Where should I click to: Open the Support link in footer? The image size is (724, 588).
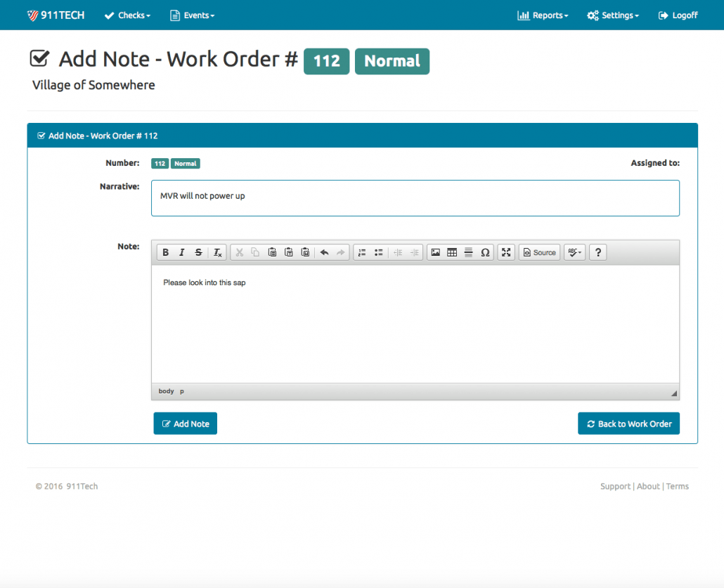coord(615,486)
